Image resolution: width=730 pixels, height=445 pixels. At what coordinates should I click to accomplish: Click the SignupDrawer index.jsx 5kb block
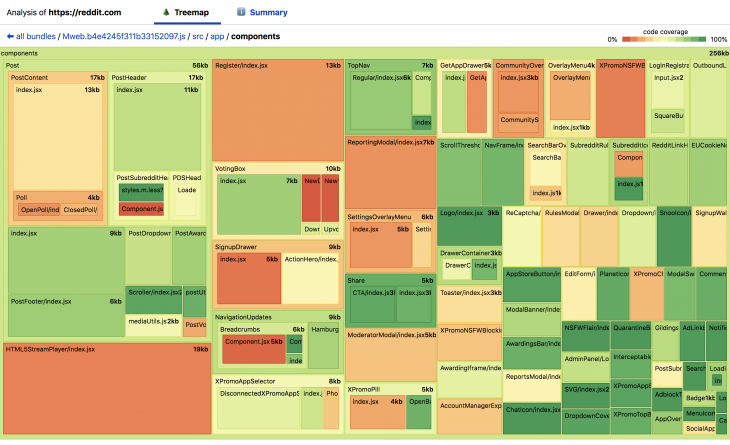coord(249,278)
